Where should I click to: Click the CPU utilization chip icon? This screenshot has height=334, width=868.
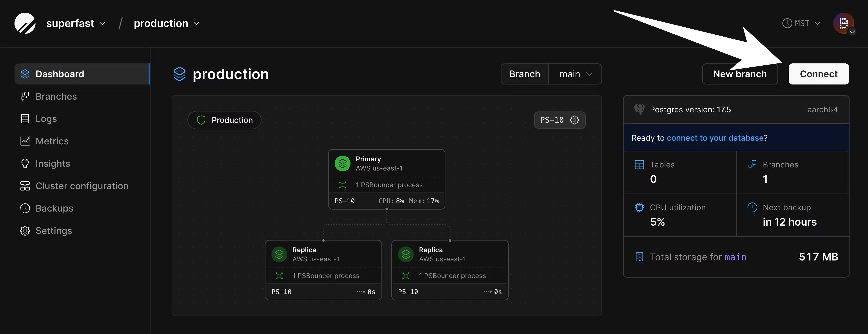tap(639, 207)
